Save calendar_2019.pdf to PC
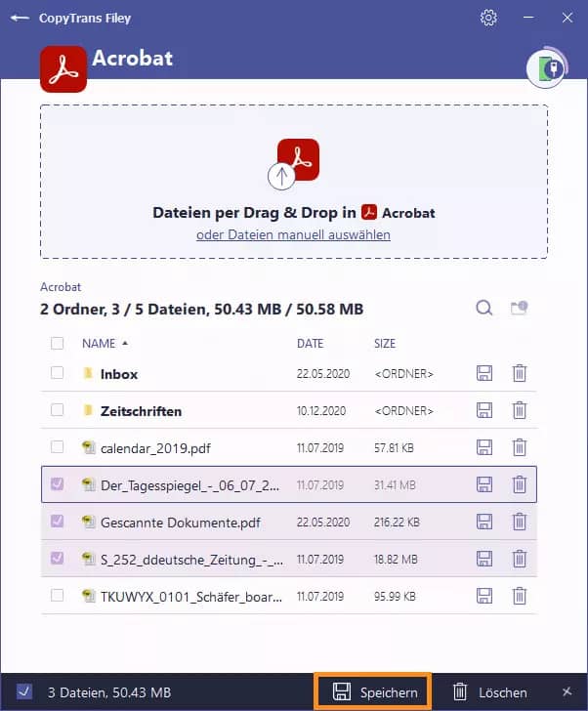This screenshot has height=711, width=588. click(484, 447)
